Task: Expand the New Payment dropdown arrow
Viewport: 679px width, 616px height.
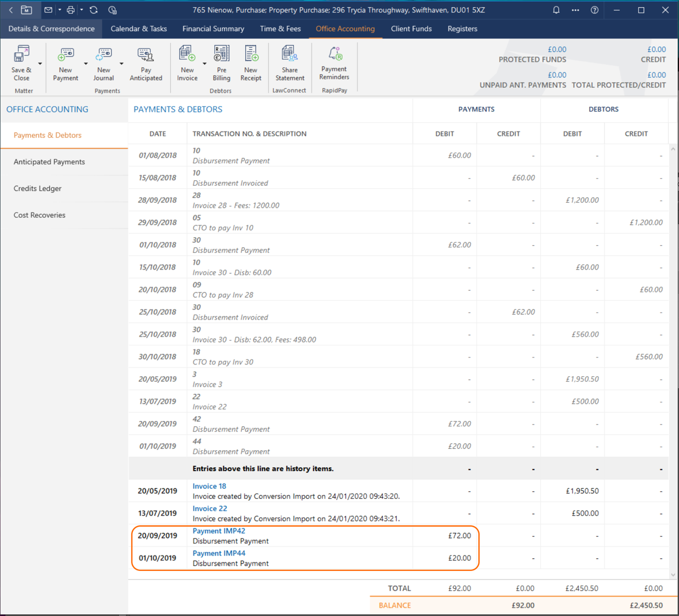Action: (86, 64)
